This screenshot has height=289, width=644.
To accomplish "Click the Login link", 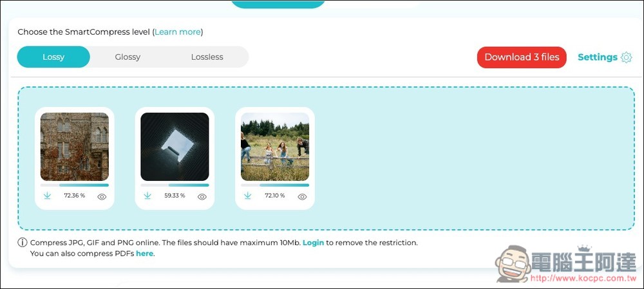I will click(313, 243).
